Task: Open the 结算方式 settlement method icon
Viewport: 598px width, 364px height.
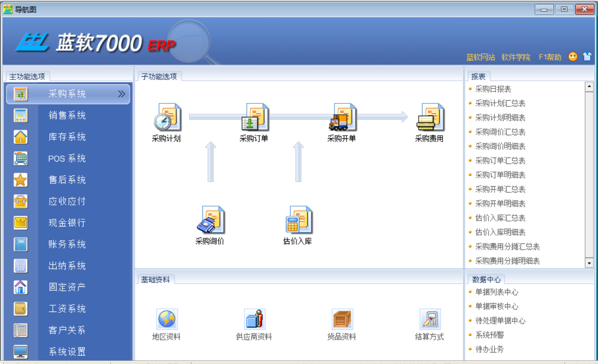Action: pos(430,319)
